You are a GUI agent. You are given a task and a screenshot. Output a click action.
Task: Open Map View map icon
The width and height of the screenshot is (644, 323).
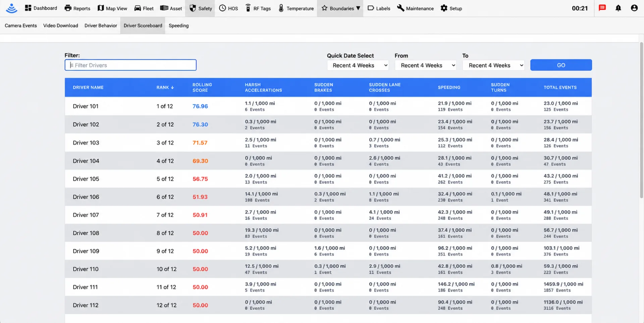click(101, 8)
